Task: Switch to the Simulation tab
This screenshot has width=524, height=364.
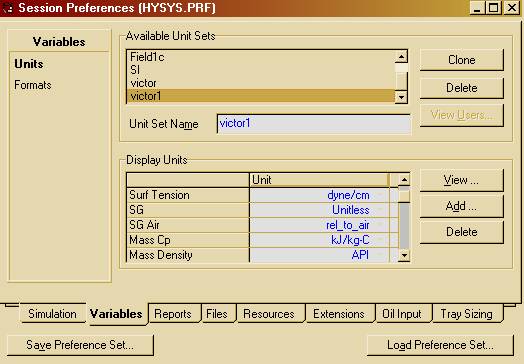Action: pos(52,314)
